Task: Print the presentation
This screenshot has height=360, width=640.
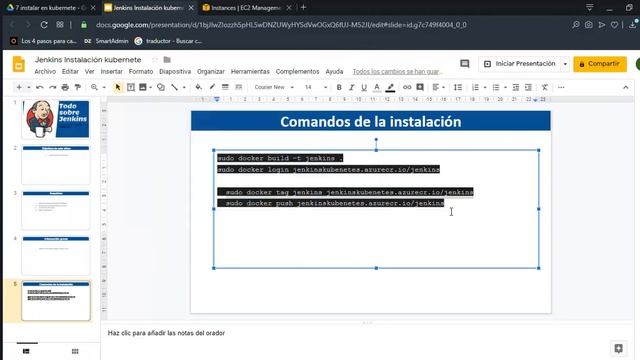Action: click(65, 87)
